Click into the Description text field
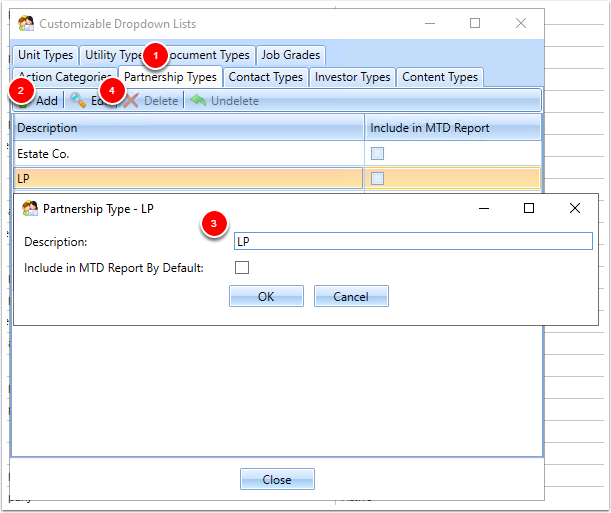The image size is (611, 513). (413, 241)
